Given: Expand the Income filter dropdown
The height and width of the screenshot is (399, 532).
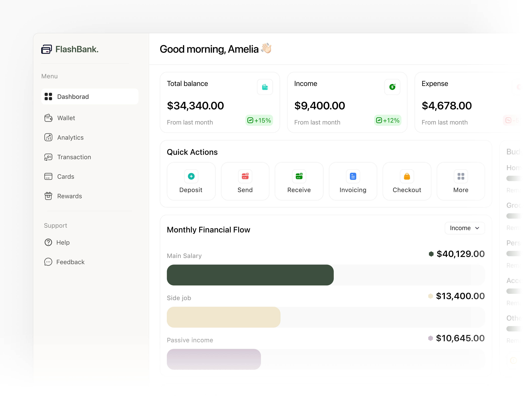Looking at the screenshot, I should click(464, 228).
